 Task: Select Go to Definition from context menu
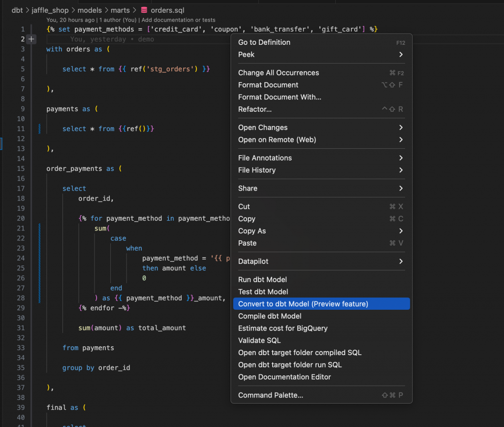321,42
